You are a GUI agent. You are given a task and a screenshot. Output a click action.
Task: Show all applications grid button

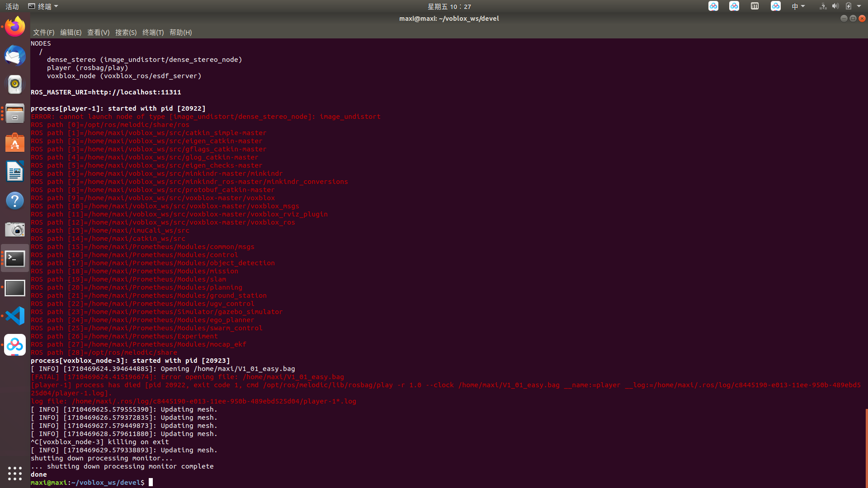[x=15, y=473]
